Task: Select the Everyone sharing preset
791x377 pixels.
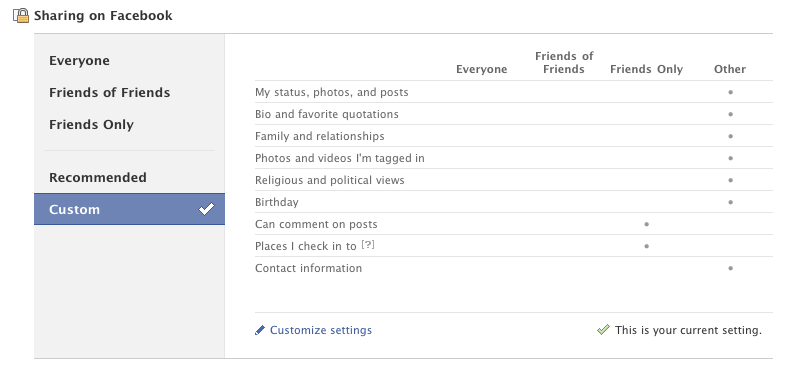Action: coord(79,61)
